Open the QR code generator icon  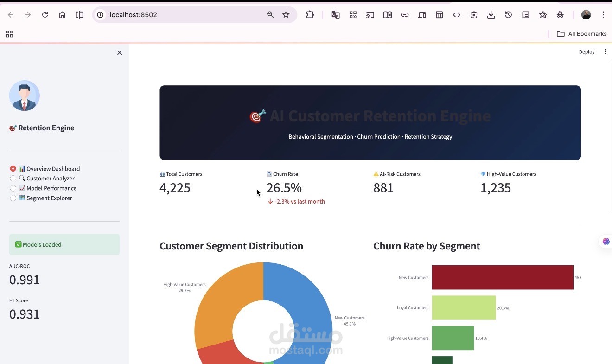[x=353, y=15]
